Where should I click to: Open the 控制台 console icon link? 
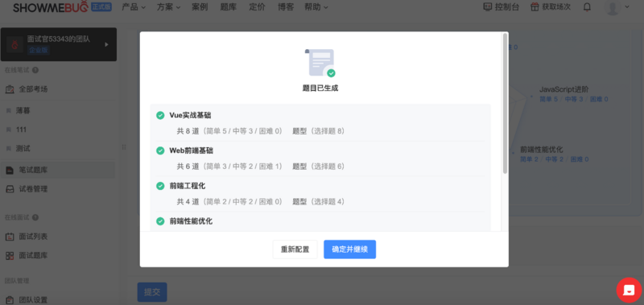click(x=488, y=7)
